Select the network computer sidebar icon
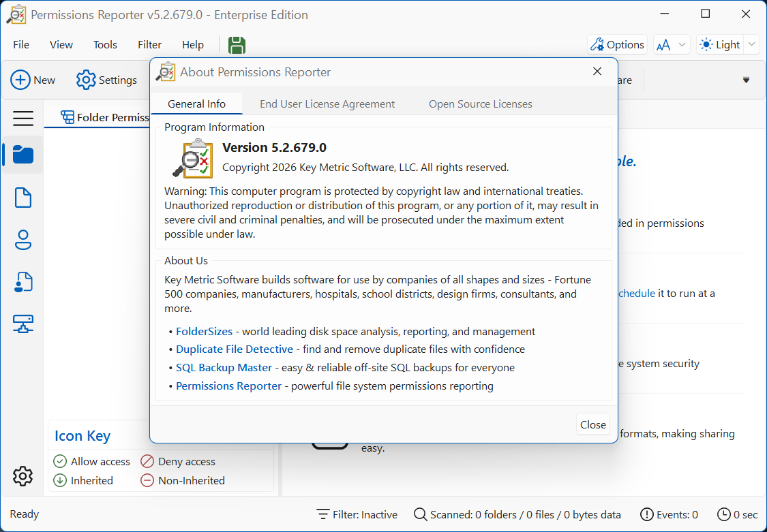The width and height of the screenshot is (767, 532). pos(23,324)
